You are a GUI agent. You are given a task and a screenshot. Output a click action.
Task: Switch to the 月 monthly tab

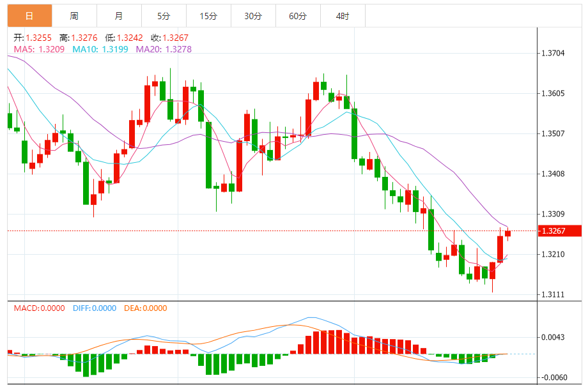tap(119, 16)
